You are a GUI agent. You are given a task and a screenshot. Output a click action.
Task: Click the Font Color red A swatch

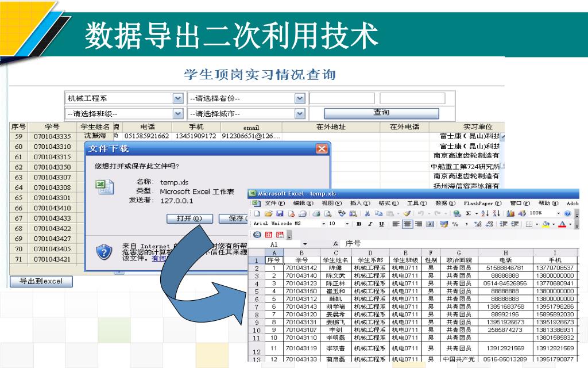point(562,224)
